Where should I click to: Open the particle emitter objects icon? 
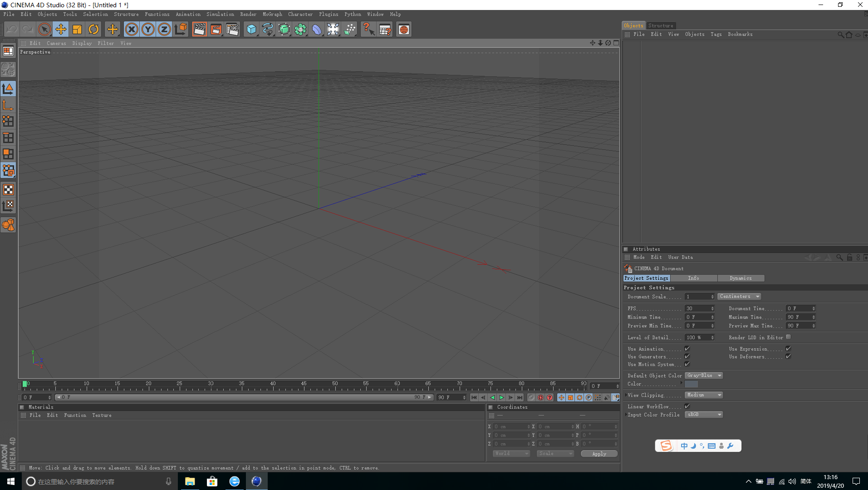coord(350,30)
